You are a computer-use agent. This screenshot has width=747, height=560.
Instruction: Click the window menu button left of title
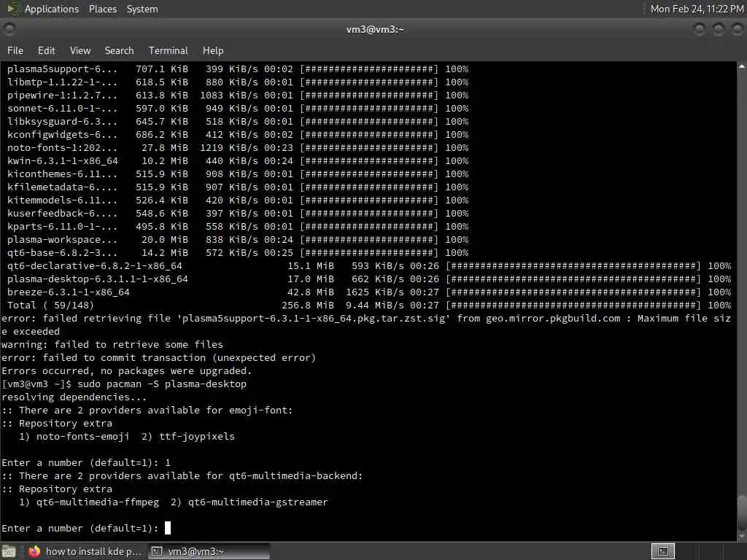point(9,29)
